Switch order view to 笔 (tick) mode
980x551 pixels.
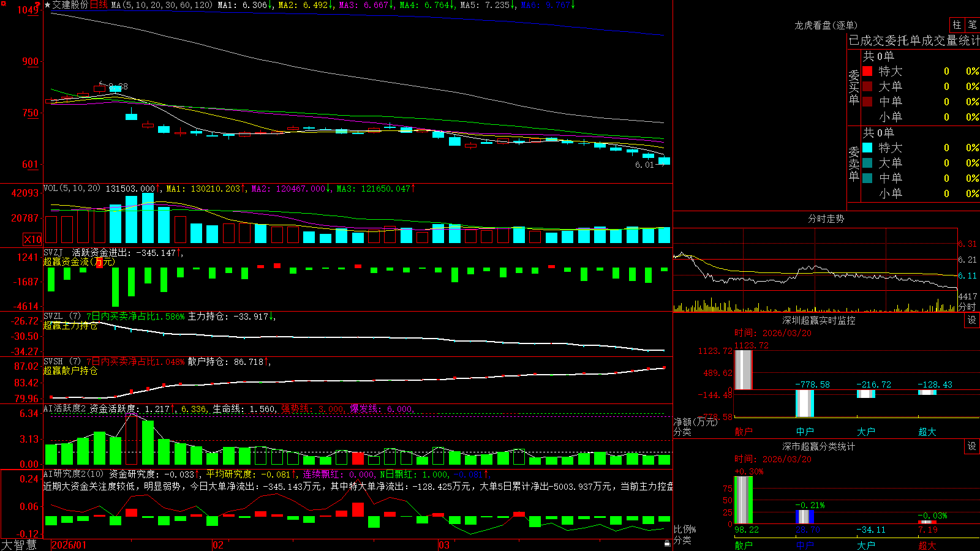click(x=972, y=25)
